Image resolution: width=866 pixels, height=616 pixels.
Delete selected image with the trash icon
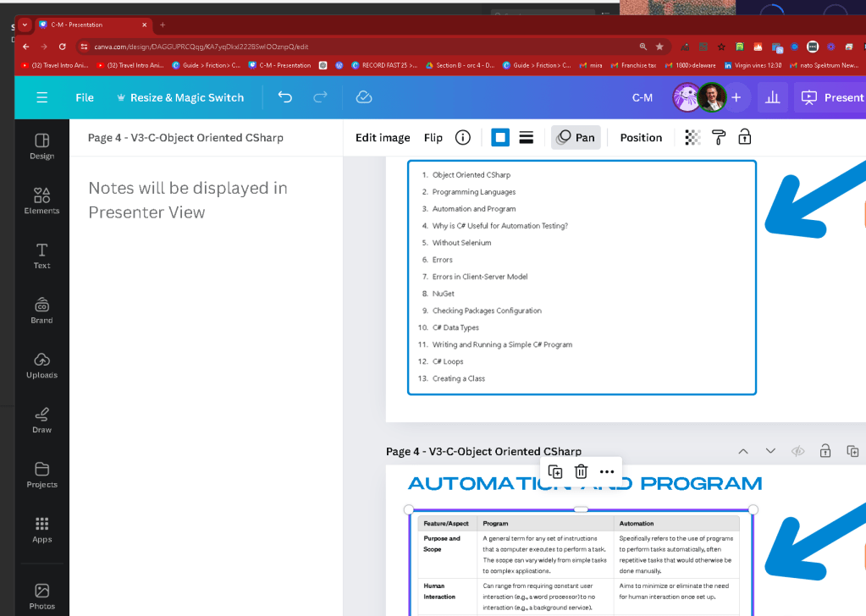[x=581, y=472]
